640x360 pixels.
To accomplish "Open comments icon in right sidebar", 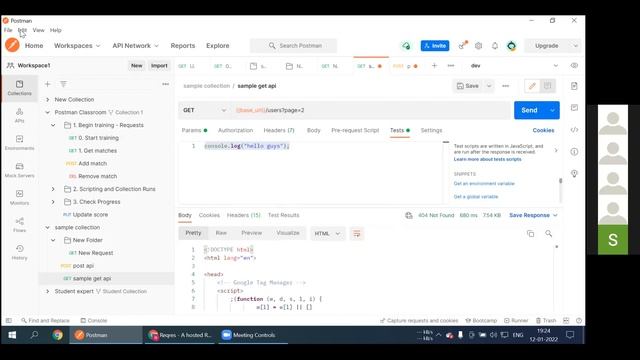I will pyautogui.click(x=574, y=108).
